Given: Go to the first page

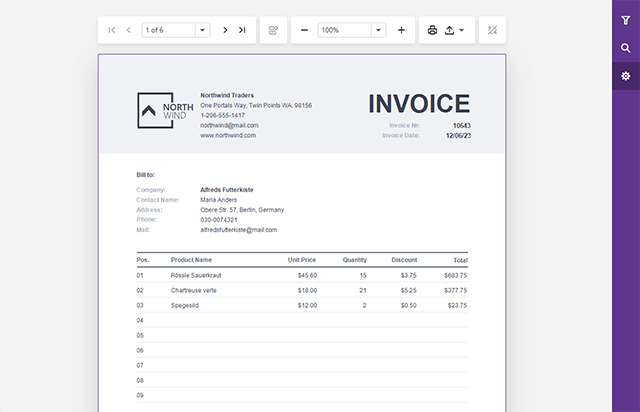Looking at the screenshot, I should 112,30.
